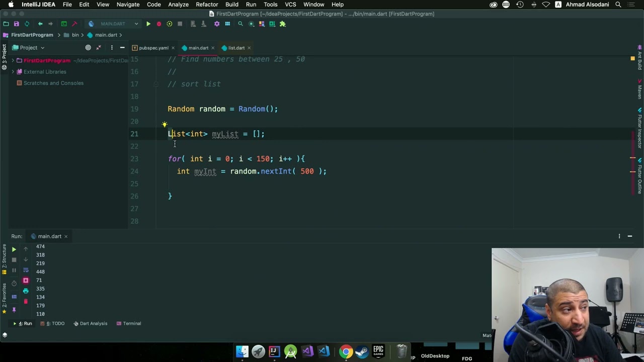Click the green Run button in the toolbar
This screenshot has height=362, width=644.
(148, 24)
